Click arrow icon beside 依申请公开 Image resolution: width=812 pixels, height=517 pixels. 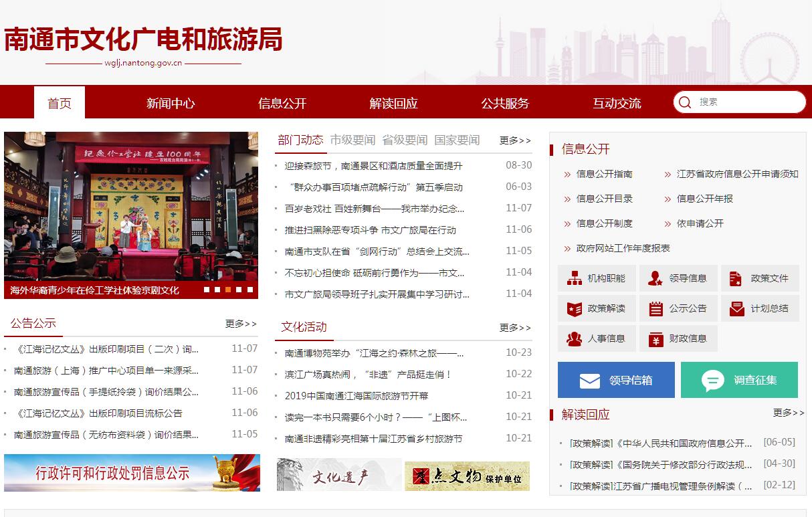click(x=668, y=224)
